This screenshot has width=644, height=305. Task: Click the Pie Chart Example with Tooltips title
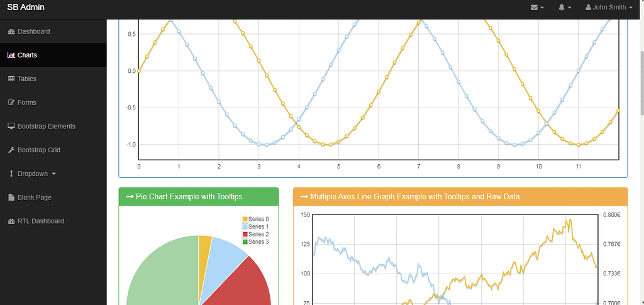(x=189, y=197)
